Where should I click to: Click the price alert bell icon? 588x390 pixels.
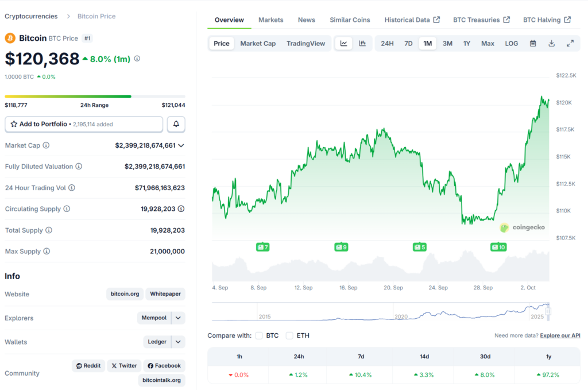pos(176,124)
